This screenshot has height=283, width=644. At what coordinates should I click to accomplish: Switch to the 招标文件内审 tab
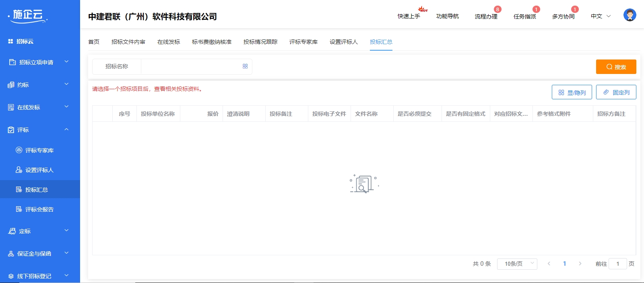(128, 42)
